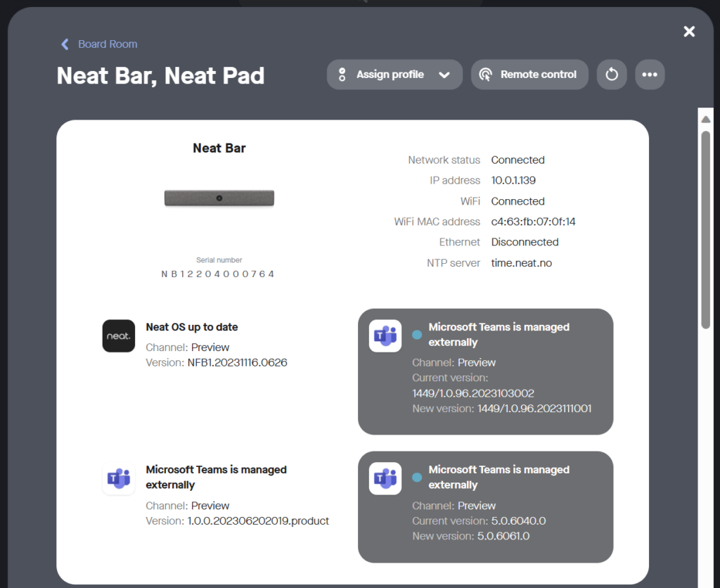This screenshot has width=720, height=588.
Task: Click the WiFi Connected value
Action: [518, 201]
